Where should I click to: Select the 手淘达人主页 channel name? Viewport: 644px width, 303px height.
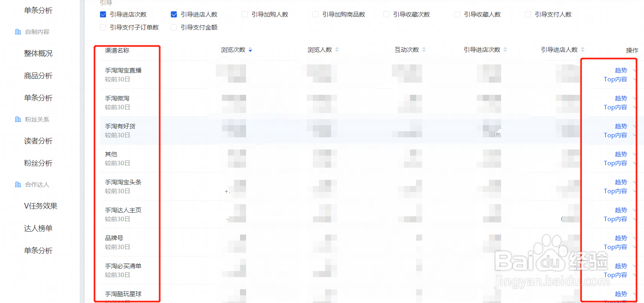pyautogui.click(x=123, y=210)
